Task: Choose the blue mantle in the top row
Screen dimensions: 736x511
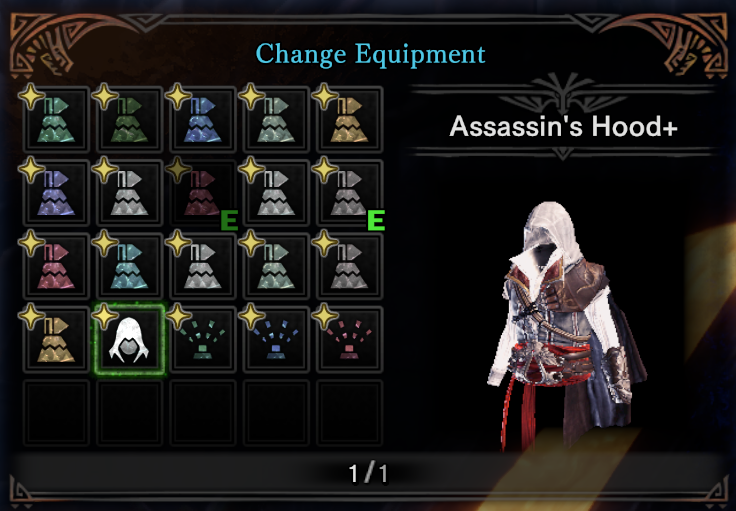Action: 203,120
